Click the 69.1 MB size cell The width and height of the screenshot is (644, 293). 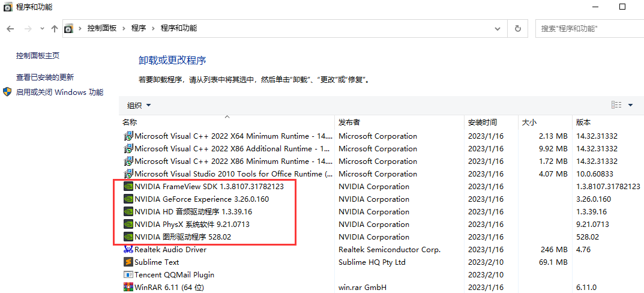pyautogui.click(x=553, y=262)
